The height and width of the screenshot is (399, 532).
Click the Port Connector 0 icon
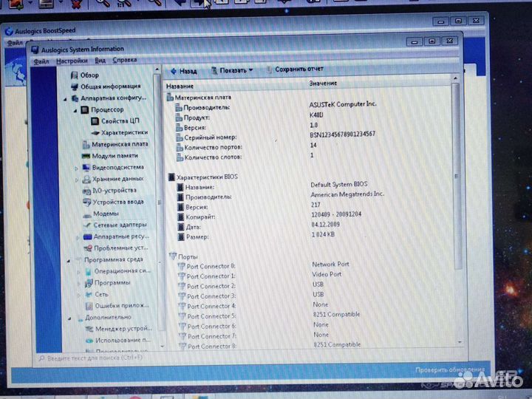(182, 266)
